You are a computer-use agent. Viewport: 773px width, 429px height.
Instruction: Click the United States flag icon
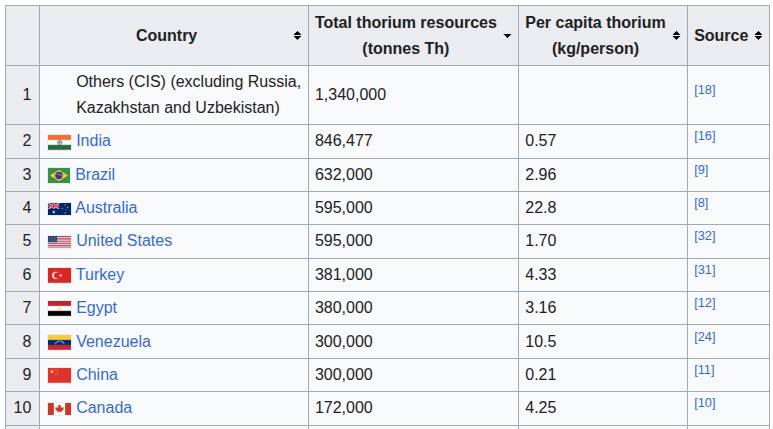[59, 242]
